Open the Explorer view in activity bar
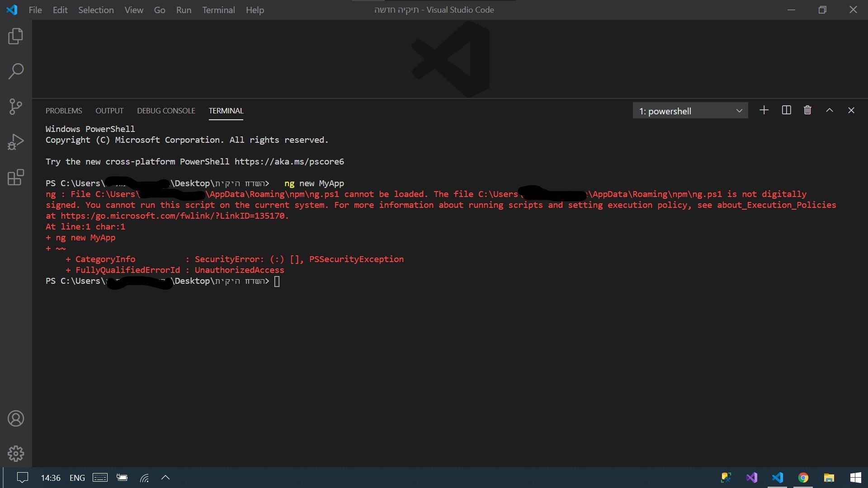The height and width of the screenshot is (488, 868). point(16,36)
